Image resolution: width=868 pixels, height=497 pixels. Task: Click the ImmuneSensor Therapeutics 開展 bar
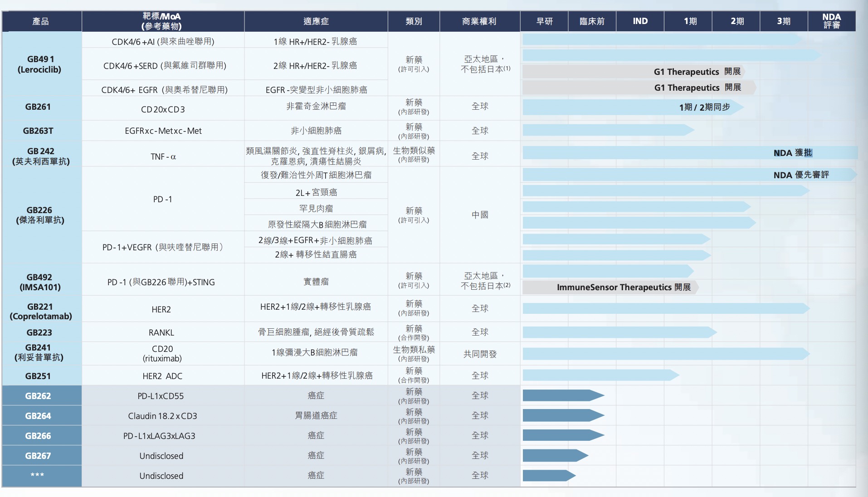click(610, 287)
